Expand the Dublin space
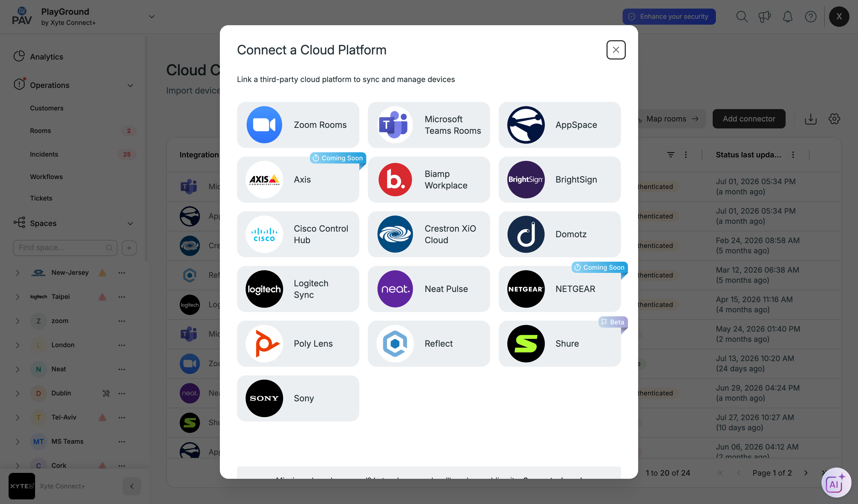This screenshot has height=504, width=858. (17, 393)
